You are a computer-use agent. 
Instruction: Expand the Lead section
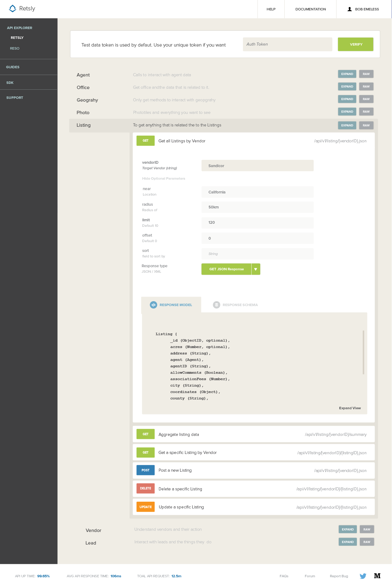pos(348,542)
